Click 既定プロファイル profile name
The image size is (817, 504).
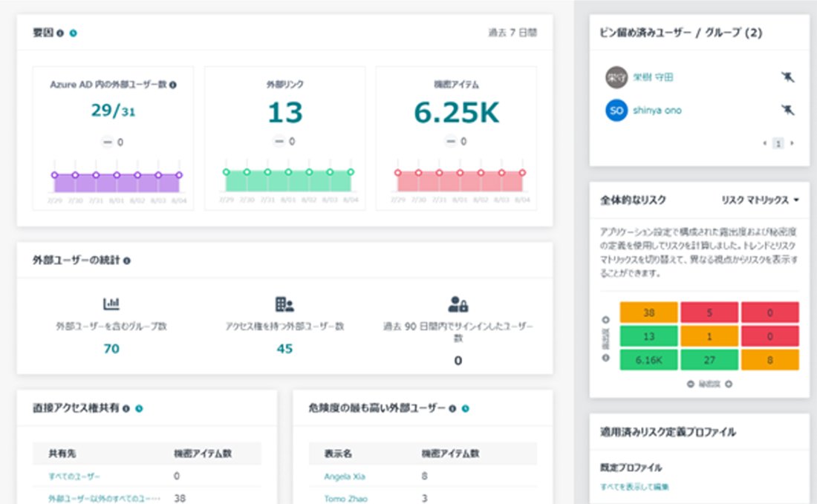click(x=631, y=468)
